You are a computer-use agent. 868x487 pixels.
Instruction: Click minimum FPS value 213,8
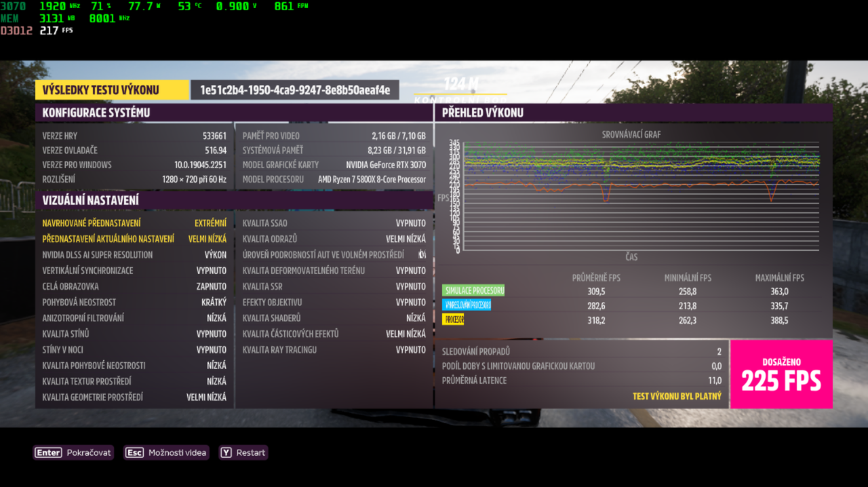click(x=688, y=306)
